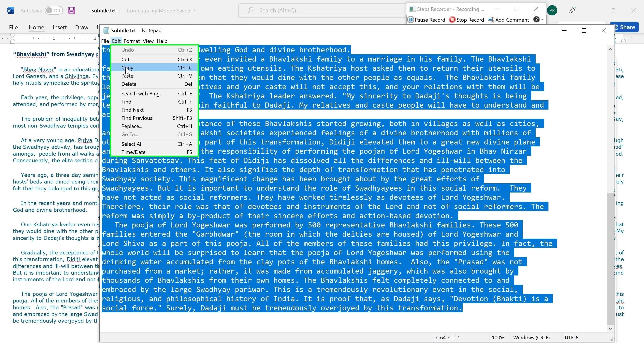Click Windows (CRLF) in Notepad status bar
644x343 pixels.
point(531,338)
